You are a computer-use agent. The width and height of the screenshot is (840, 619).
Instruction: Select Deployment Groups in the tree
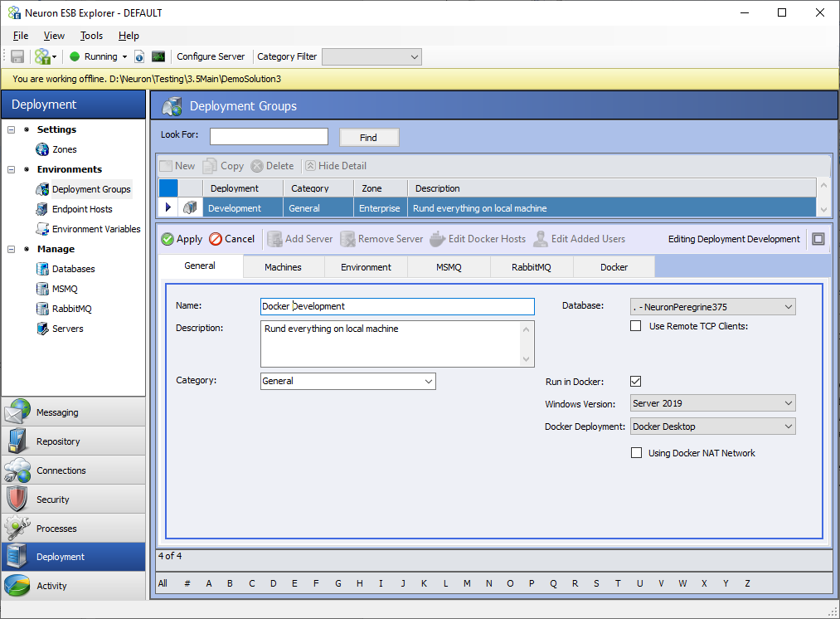(x=91, y=189)
